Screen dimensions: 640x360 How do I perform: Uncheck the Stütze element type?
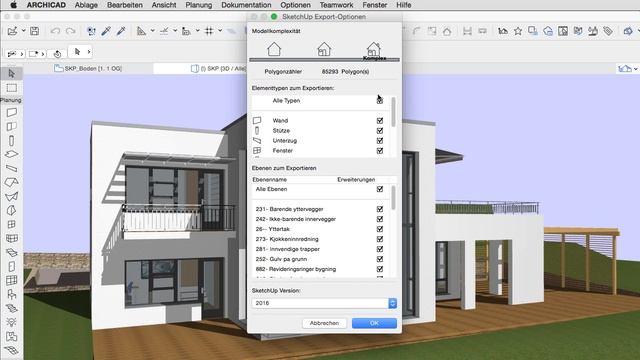click(380, 131)
